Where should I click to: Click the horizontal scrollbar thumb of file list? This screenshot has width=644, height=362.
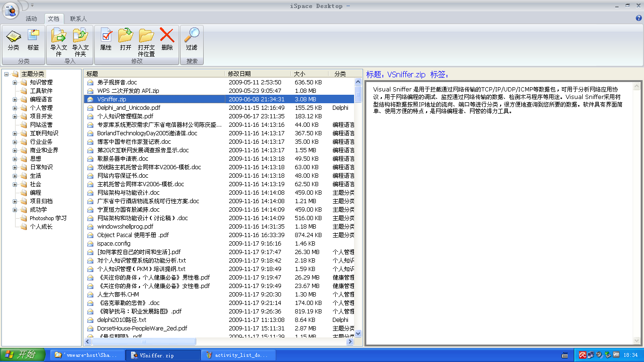click(x=144, y=342)
